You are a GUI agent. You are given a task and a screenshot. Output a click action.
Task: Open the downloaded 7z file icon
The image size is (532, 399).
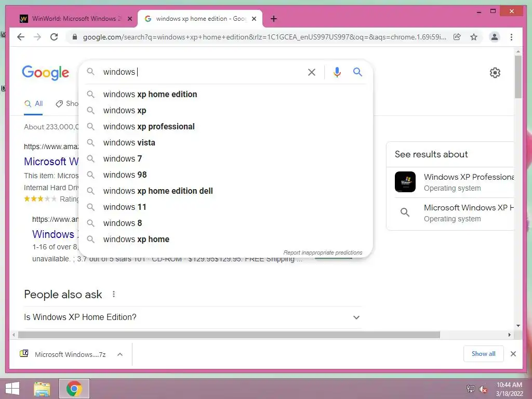(x=24, y=354)
